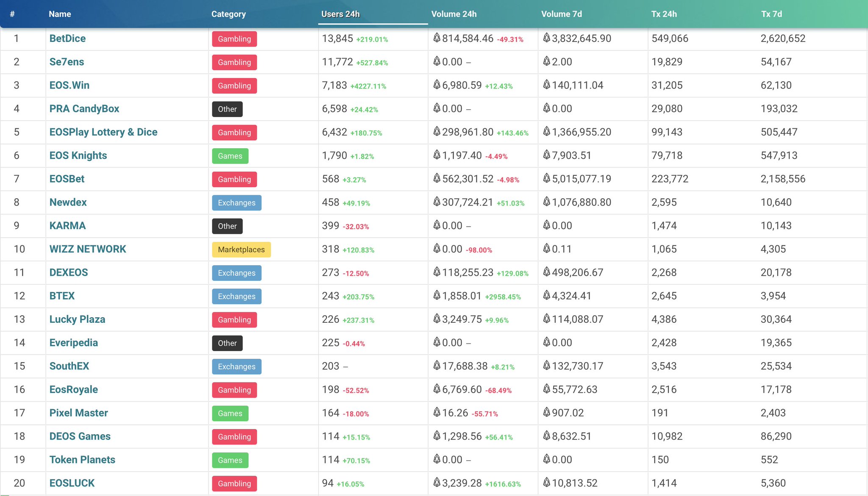Open the EOSLUCK dapp link
This screenshot has height=496, width=868.
pos(72,483)
